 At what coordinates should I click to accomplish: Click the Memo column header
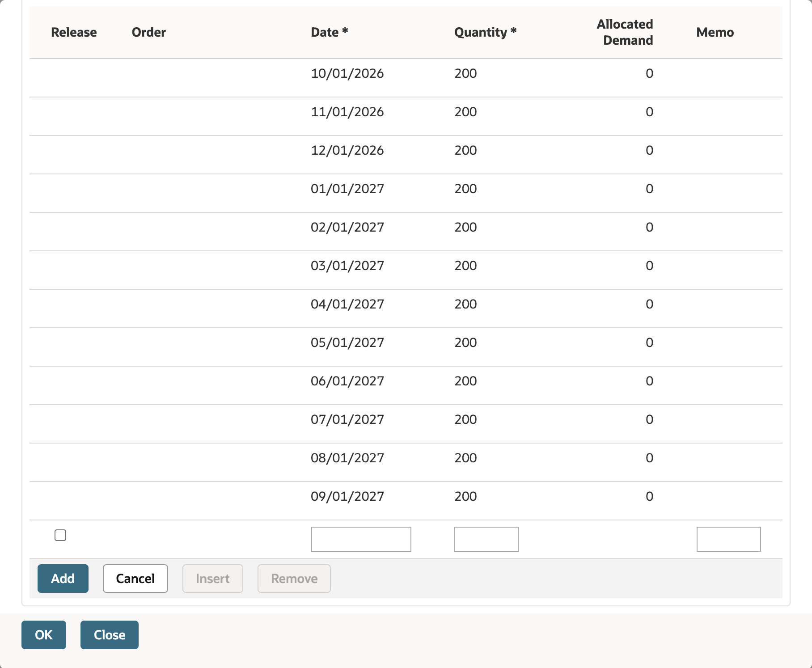tap(715, 32)
